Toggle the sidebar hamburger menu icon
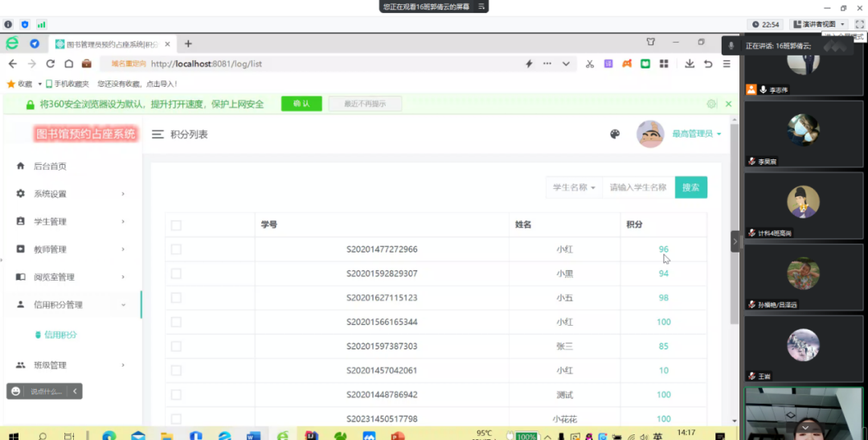The height and width of the screenshot is (440, 868). tap(158, 134)
